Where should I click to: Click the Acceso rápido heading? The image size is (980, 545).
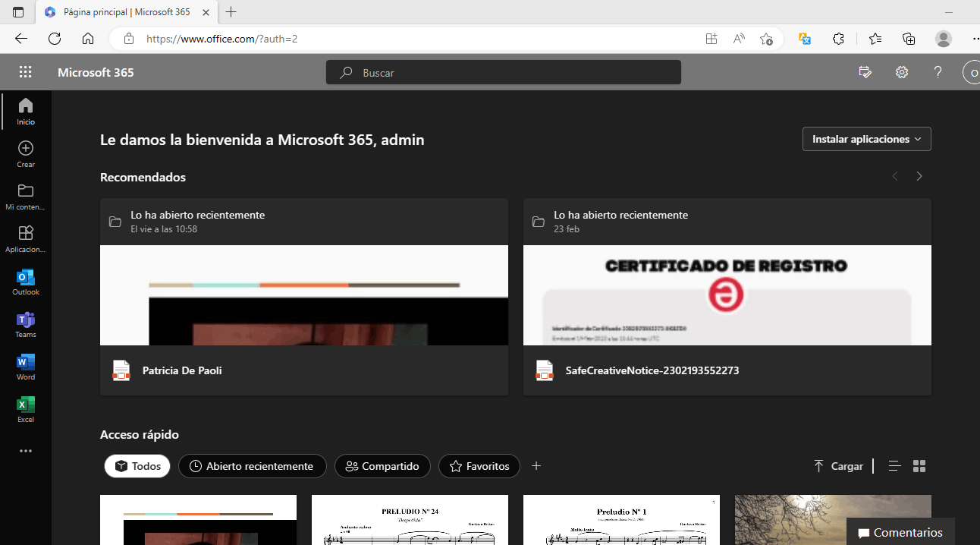(x=140, y=435)
